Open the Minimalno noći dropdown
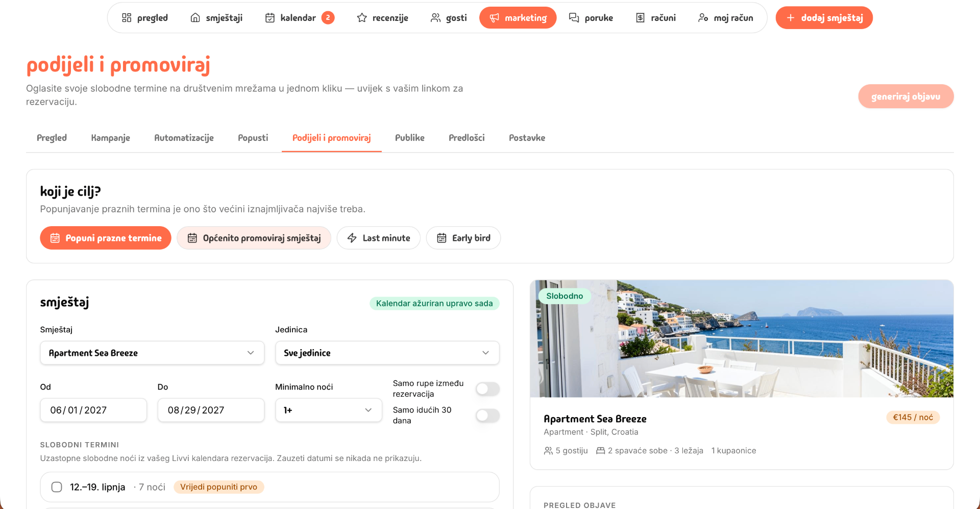 point(328,410)
